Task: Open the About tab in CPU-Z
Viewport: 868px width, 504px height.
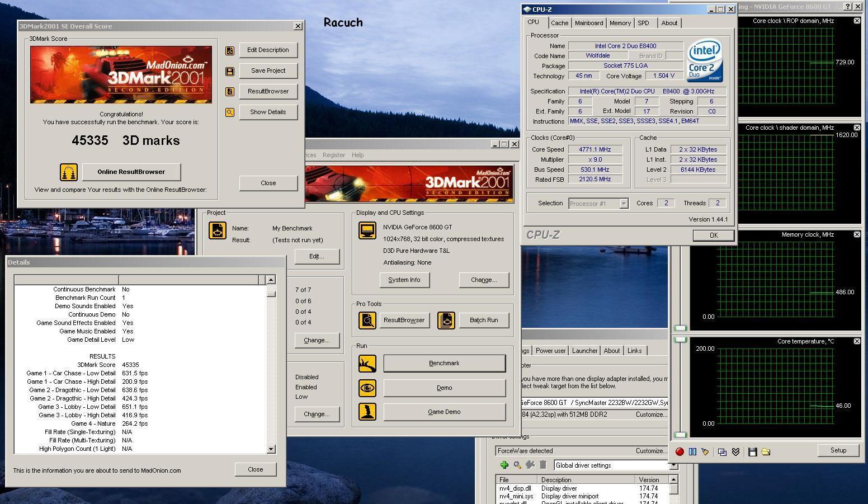Action: [669, 23]
